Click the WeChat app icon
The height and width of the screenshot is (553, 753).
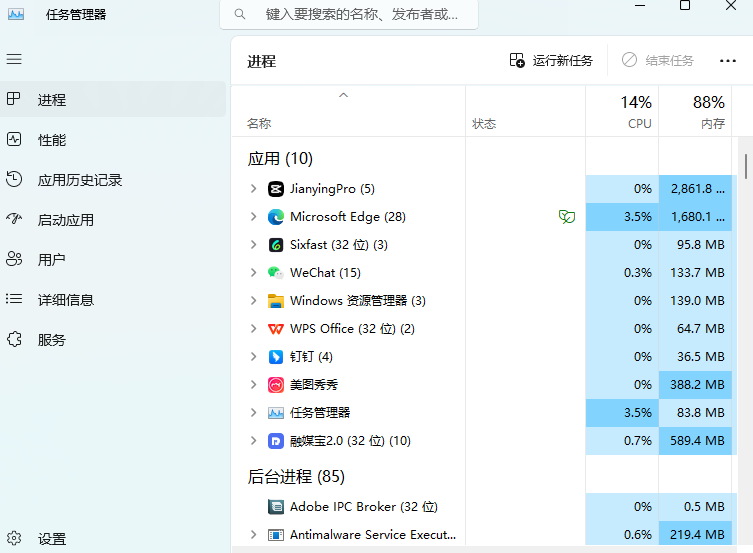pos(276,273)
